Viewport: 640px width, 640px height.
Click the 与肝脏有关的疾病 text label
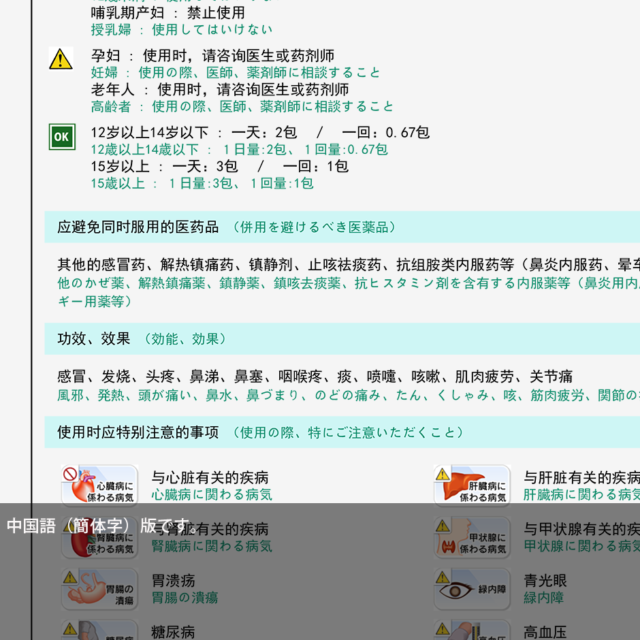(582, 478)
